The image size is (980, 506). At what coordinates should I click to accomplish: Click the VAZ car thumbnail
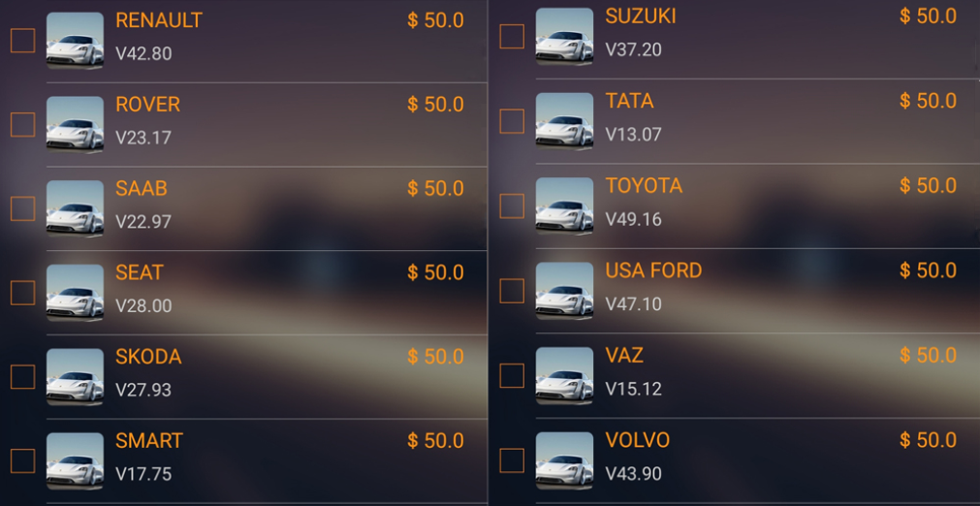pyautogui.click(x=564, y=375)
